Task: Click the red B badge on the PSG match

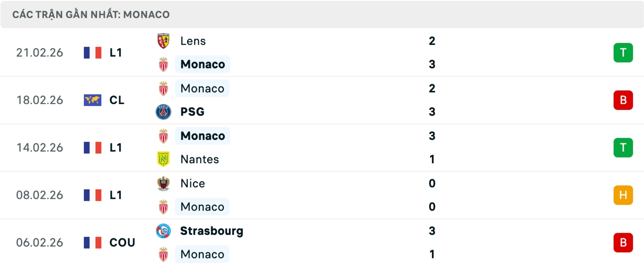Action: click(x=623, y=100)
